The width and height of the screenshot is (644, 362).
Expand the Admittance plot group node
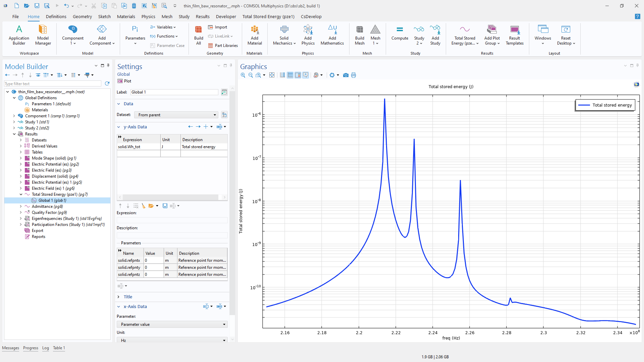pyautogui.click(x=21, y=206)
